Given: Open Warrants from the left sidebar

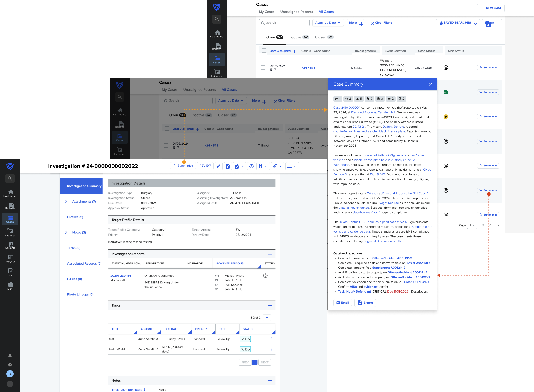Looking at the screenshot, I should 10,245.
